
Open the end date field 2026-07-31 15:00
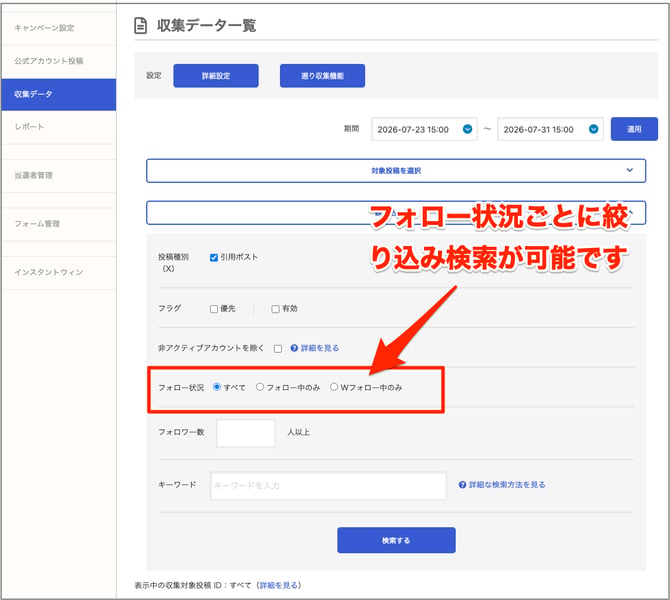tap(550, 129)
